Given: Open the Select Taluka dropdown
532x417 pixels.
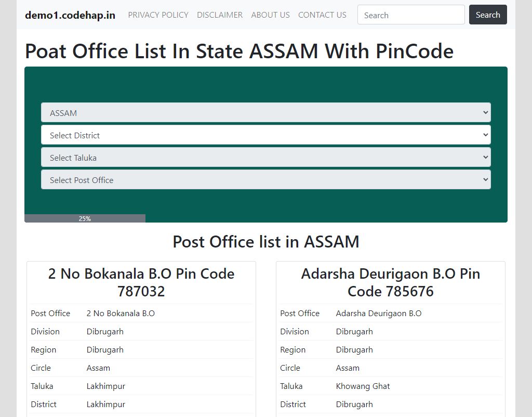Looking at the screenshot, I should click(x=265, y=158).
